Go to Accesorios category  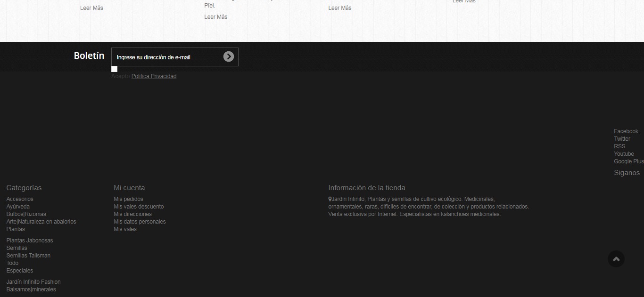point(20,199)
